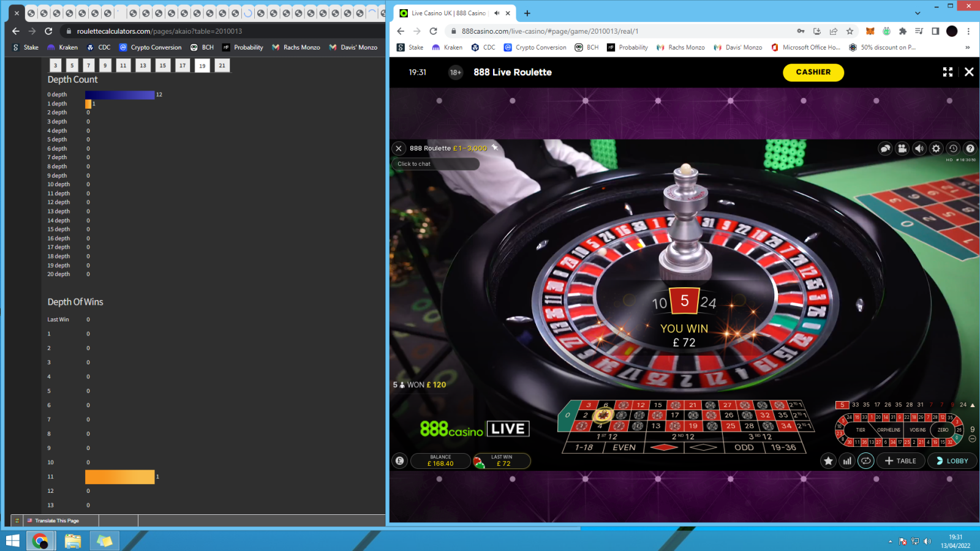The width and height of the screenshot is (980, 551).
Task: Close the 888 Roulette table label
Action: point(399,148)
